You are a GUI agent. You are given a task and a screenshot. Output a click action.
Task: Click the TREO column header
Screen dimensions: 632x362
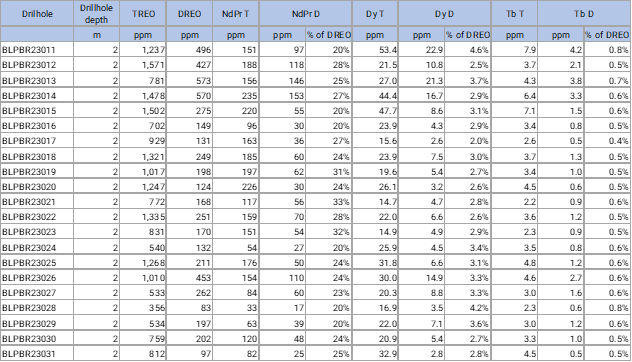[143, 14]
